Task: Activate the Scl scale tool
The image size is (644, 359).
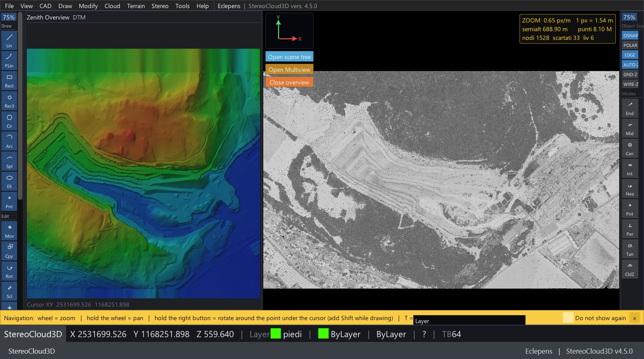Action: click(x=9, y=291)
